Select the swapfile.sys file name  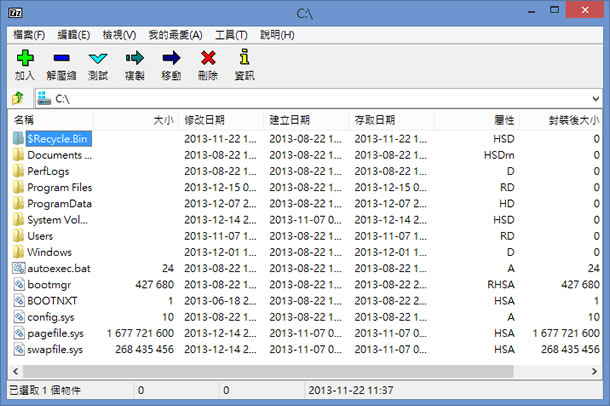55,350
